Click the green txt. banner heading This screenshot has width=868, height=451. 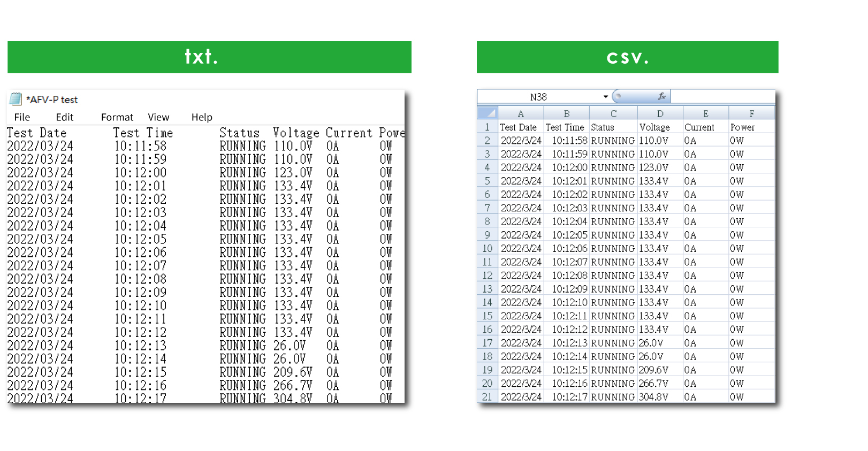pos(209,57)
